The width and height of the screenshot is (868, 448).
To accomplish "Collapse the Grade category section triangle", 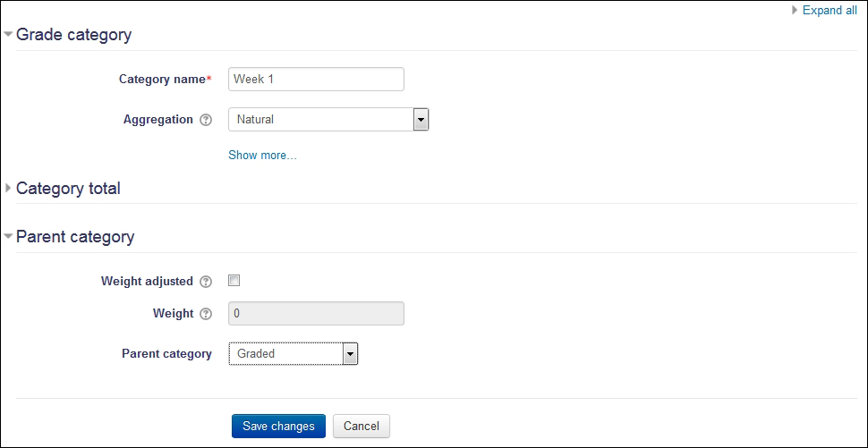I will tap(8, 35).
